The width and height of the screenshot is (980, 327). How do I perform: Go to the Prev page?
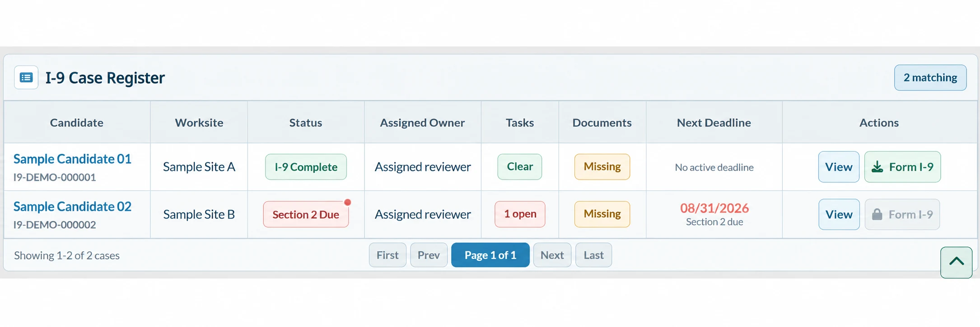[429, 255]
